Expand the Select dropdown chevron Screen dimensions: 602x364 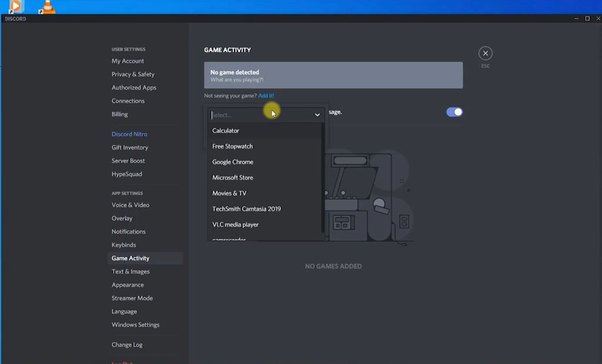317,114
